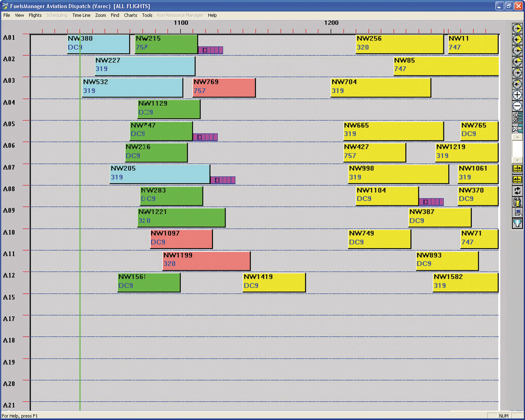Image resolution: width=525 pixels, height=420 pixels.
Task: Click the zoom-in plus clock icon
Action: pos(517,95)
